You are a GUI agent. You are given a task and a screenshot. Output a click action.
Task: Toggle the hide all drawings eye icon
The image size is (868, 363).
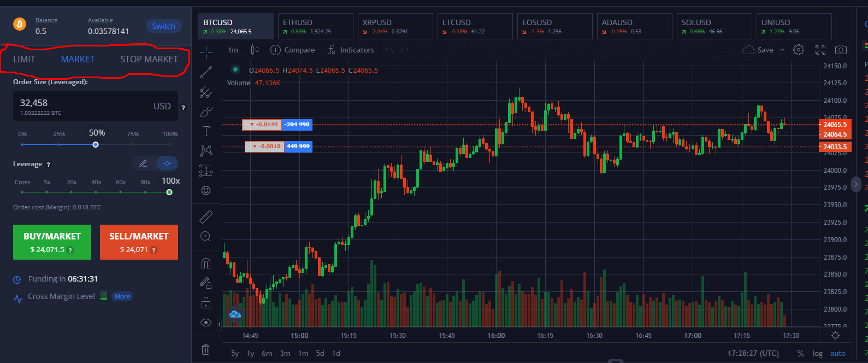[x=206, y=323]
